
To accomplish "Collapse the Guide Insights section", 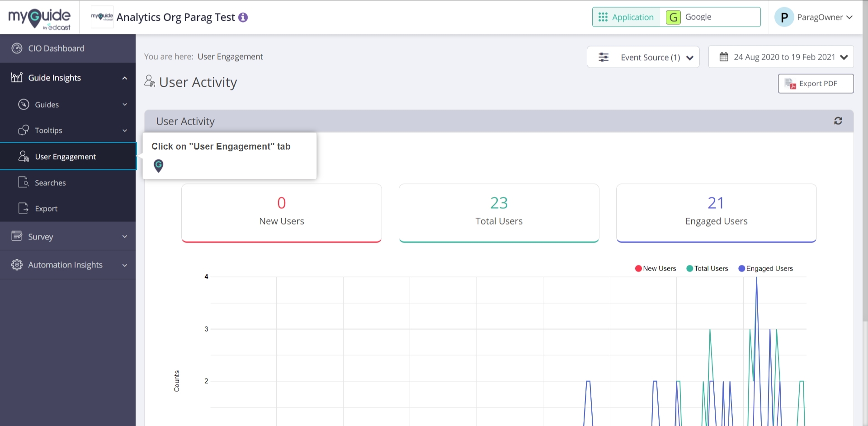I will click(125, 78).
